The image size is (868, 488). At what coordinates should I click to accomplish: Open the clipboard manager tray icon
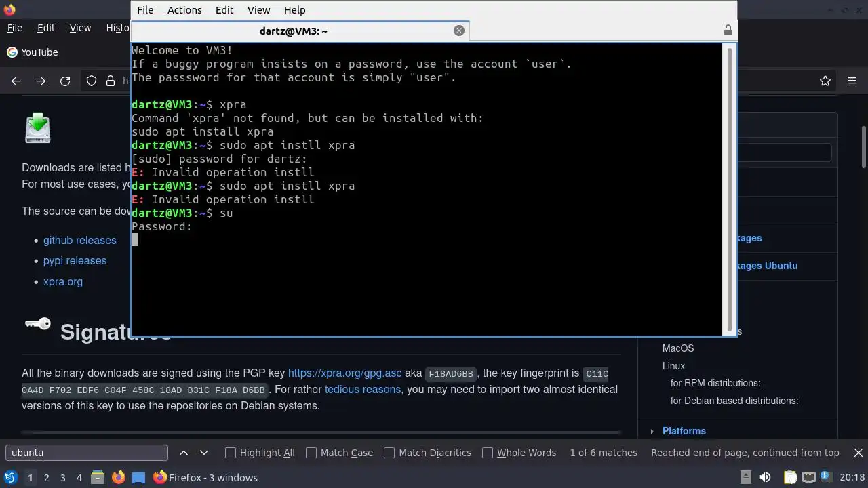click(790, 478)
